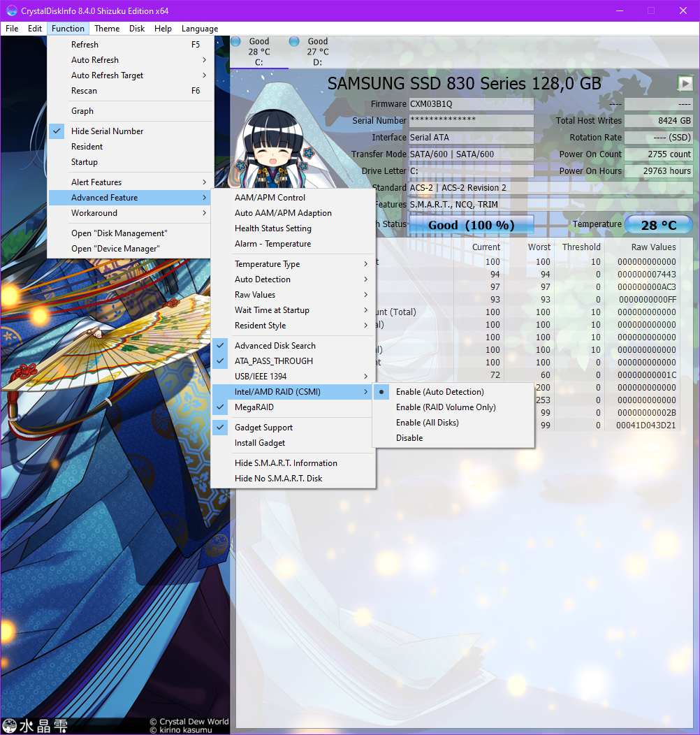
Task: Expand Resident Style submenu
Action: point(293,326)
